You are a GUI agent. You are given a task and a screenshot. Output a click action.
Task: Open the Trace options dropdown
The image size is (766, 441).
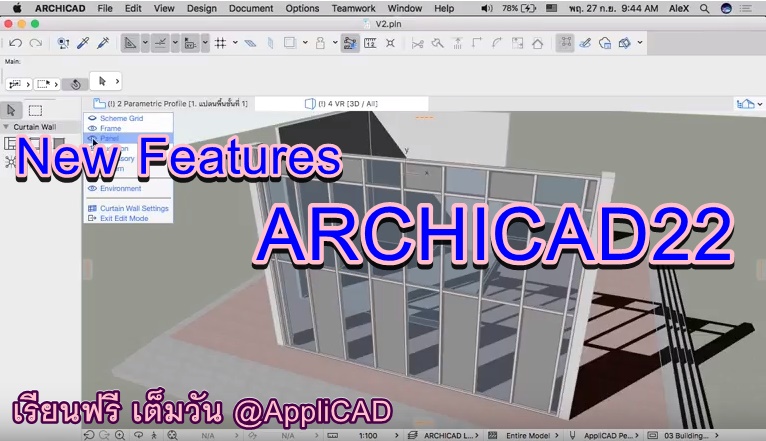point(305,43)
